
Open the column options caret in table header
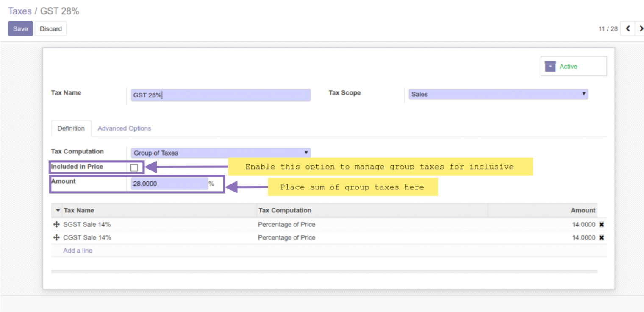pyautogui.click(x=58, y=210)
